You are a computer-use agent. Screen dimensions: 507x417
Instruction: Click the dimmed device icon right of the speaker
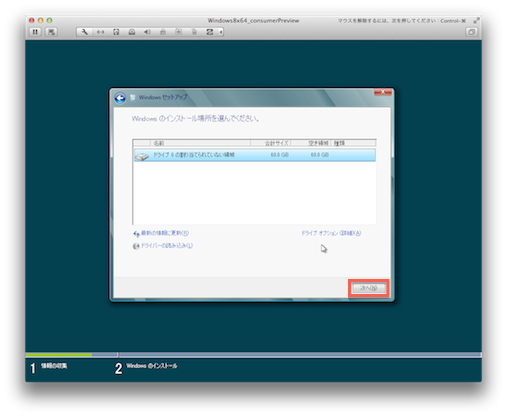[163, 32]
